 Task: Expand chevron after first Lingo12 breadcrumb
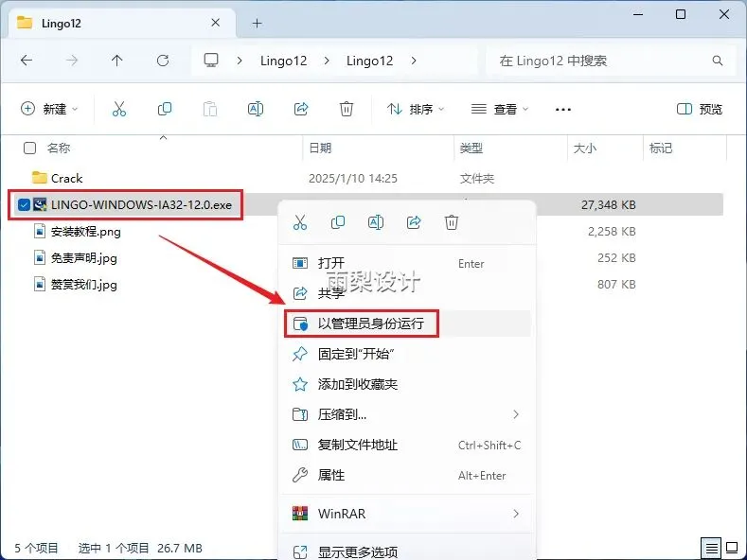tap(327, 61)
